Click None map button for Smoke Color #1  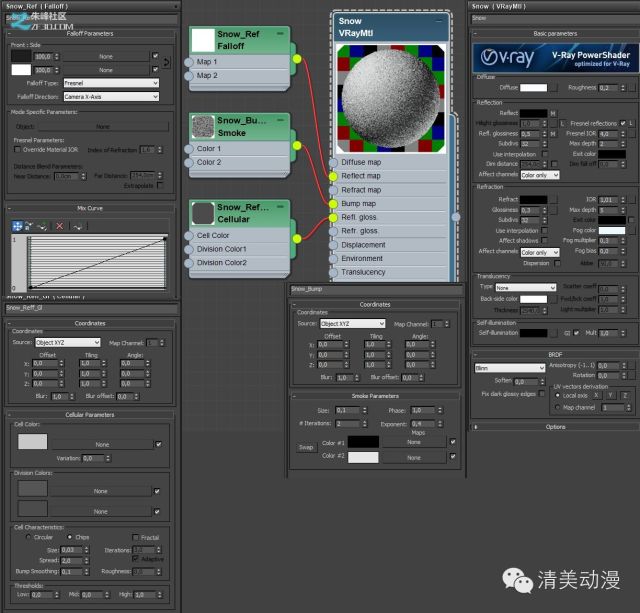(x=414, y=442)
